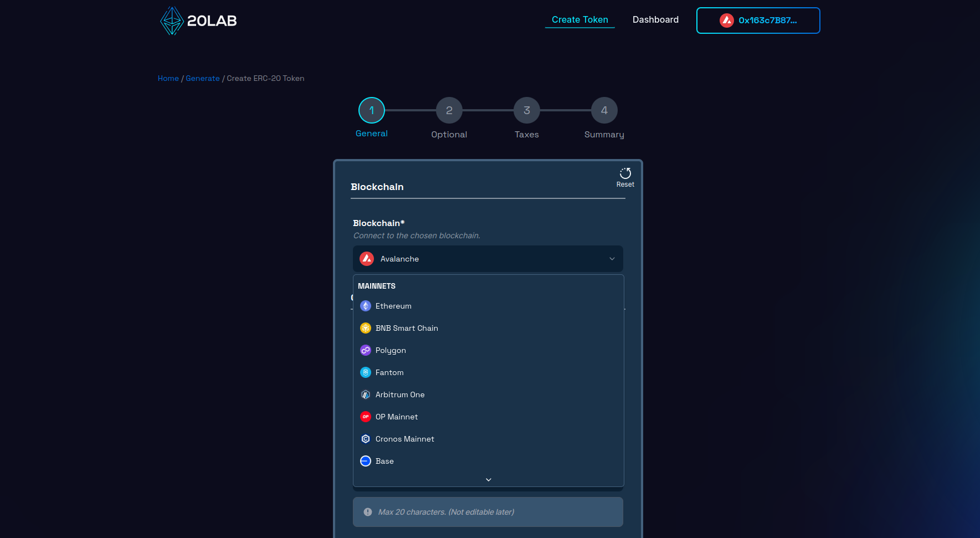Click 'Connect to the chosen blockchain.' hint
This screenshot has height=538, width=980.
click(x=417, y=235)
